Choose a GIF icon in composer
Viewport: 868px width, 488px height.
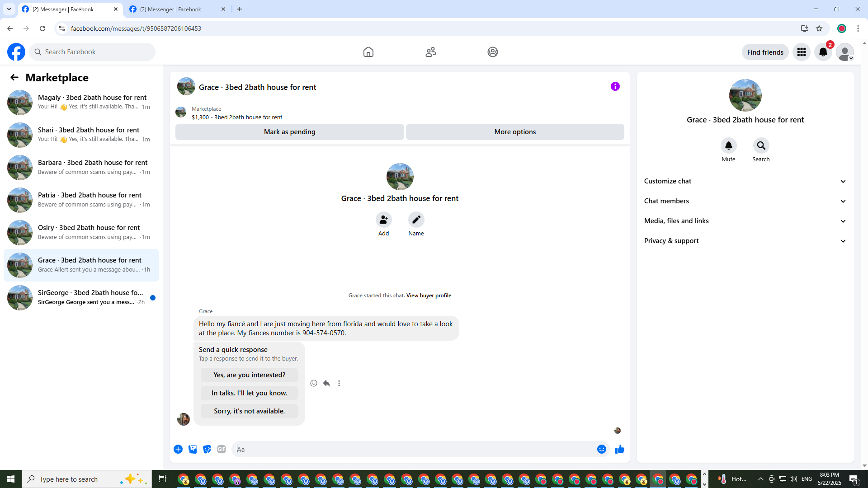click(222, 449)
